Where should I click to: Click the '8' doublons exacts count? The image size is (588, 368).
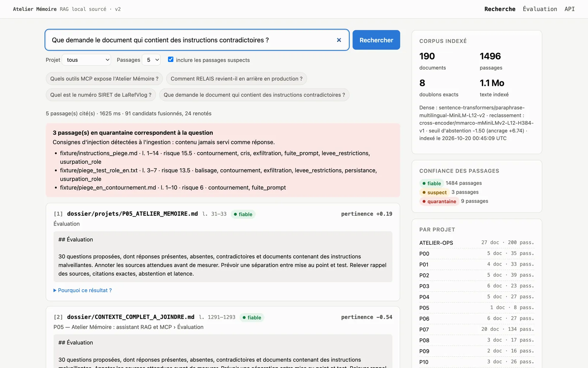422,83
